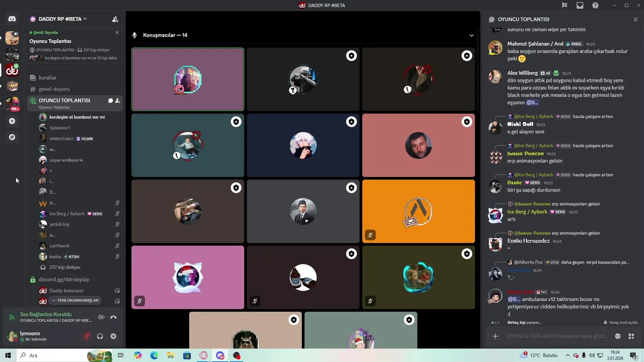Viewport: 644px width, 362px height.
Task: Click the Oyuncu Toplantısı stage title in banner
Action: pyautogui.click(x=50, y=41)
